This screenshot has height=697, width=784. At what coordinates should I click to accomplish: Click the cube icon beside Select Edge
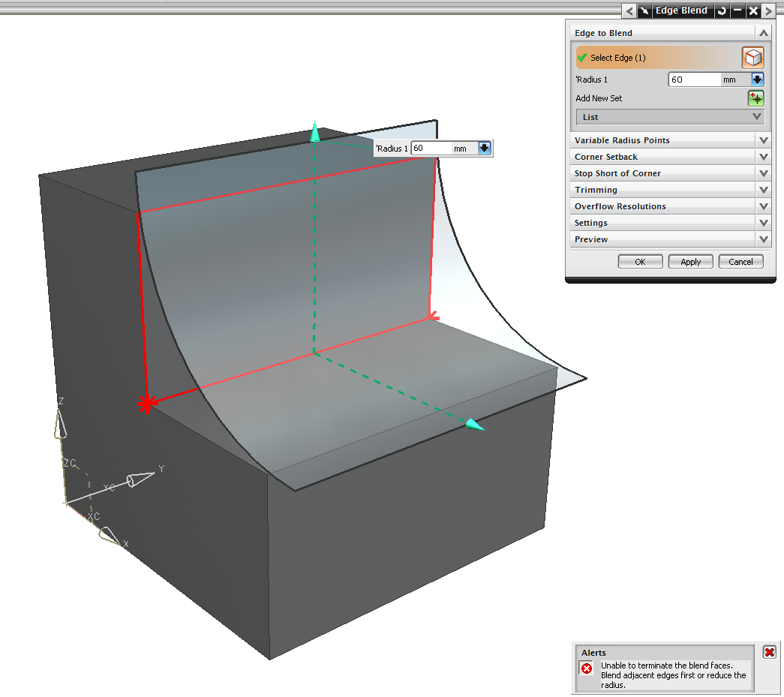click(x=752, y=58)
